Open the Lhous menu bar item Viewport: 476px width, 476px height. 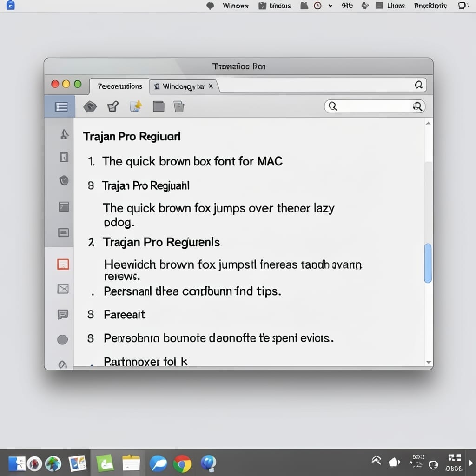tap(396, 6)
